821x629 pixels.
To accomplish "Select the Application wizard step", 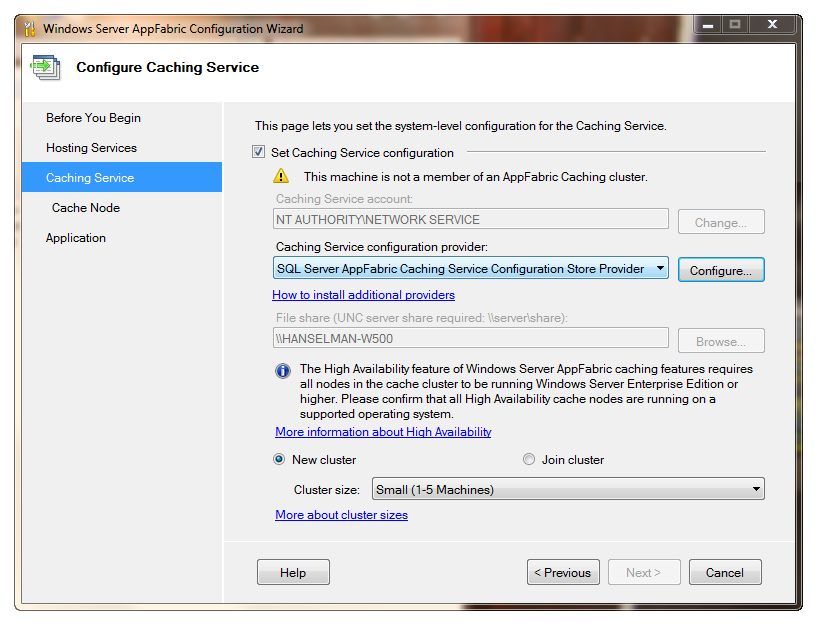I will [77, 237].
